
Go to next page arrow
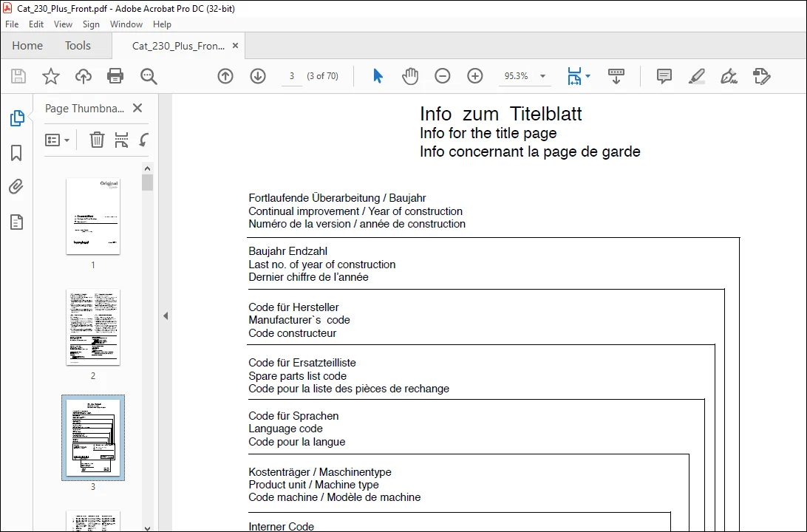(x=258, y=76)
